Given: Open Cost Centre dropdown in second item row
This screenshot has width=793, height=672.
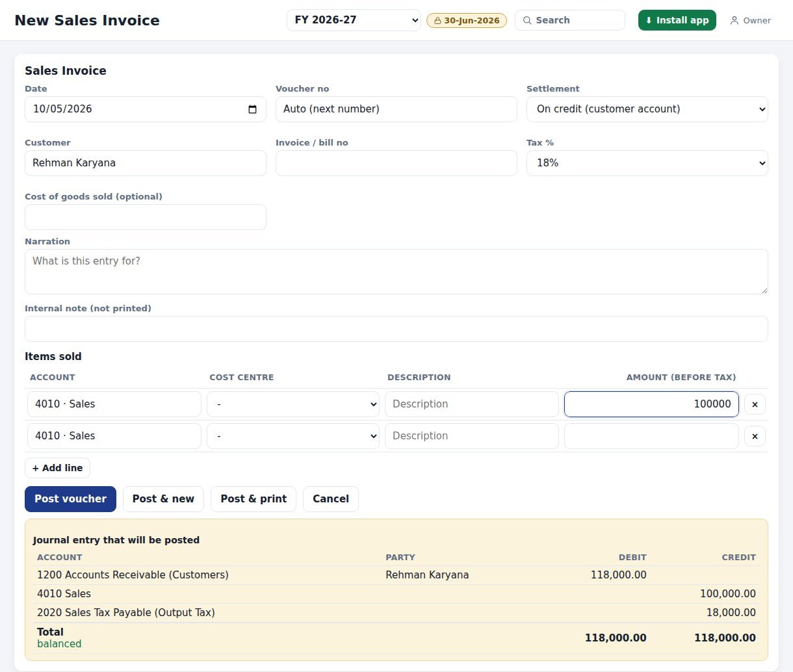Looking at the screenshot, I should click(x=293, y=436).
